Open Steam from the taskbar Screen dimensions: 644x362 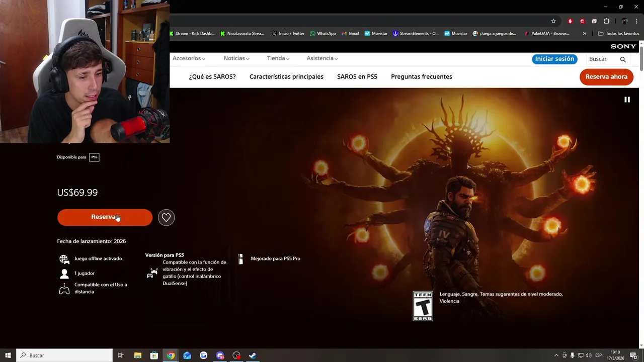click(x=253, y=355)
